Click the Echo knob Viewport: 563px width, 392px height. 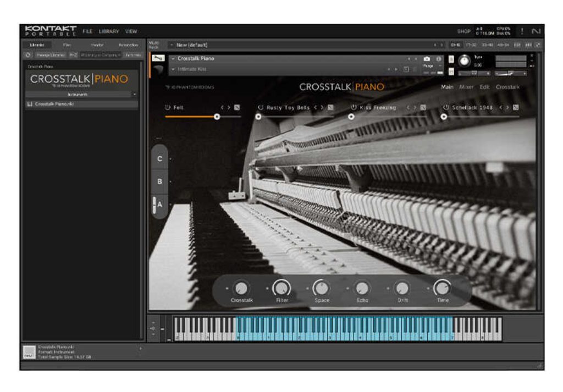362,288
